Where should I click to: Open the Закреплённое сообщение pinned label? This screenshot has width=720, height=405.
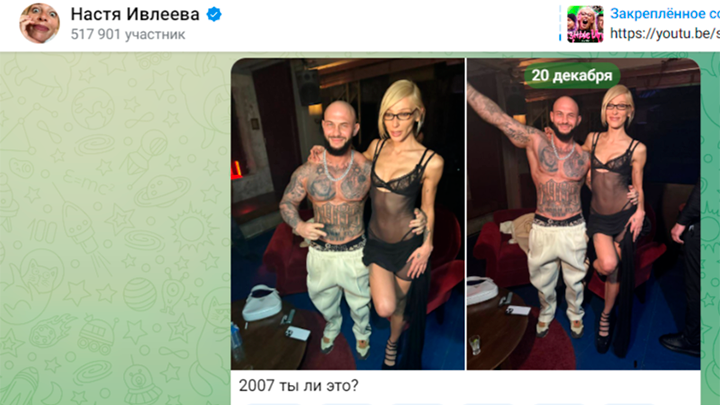pyautogui.click(x=664, y=14)
